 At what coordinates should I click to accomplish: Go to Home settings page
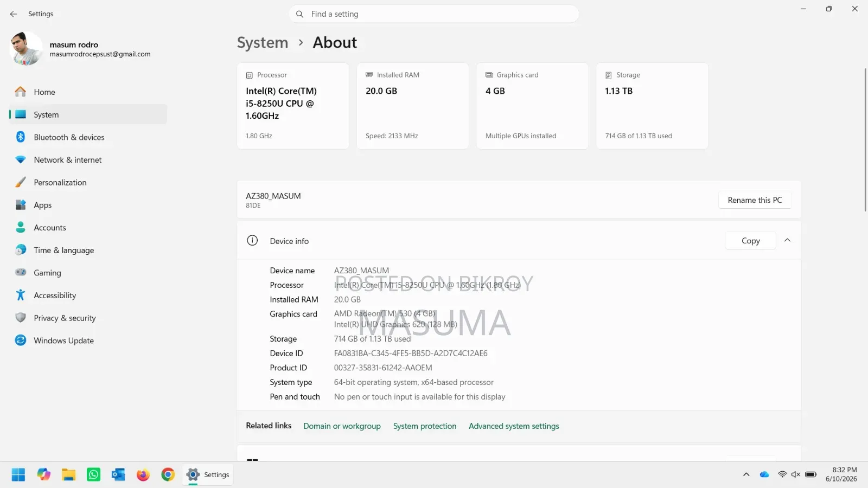tap(88, 92)
